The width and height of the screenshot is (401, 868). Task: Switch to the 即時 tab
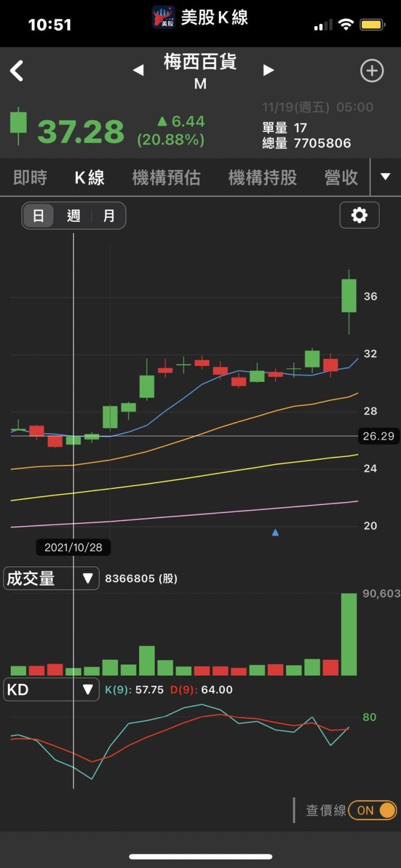pos(30,178)
